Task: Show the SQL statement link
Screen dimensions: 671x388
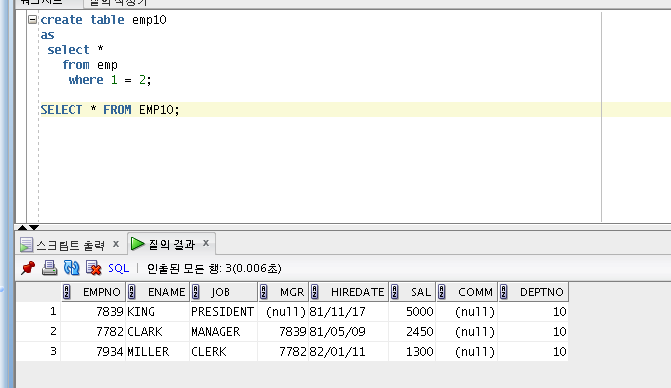Action: click(119, 268)
